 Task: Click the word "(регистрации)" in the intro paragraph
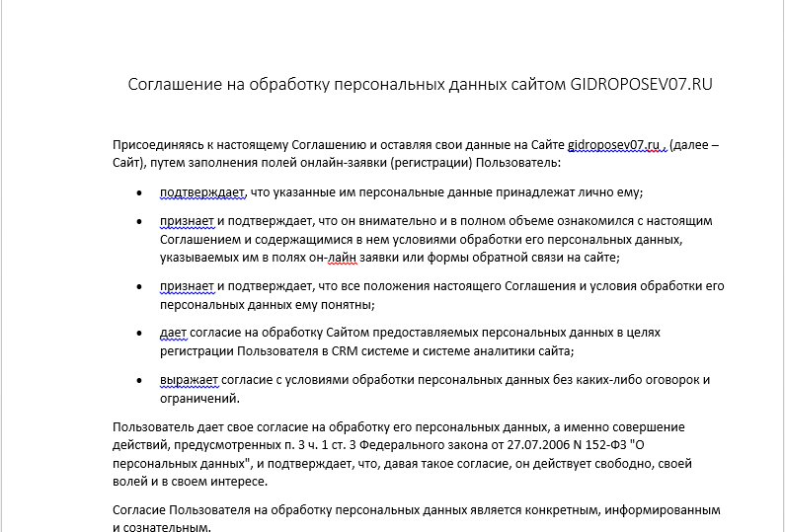432,163
